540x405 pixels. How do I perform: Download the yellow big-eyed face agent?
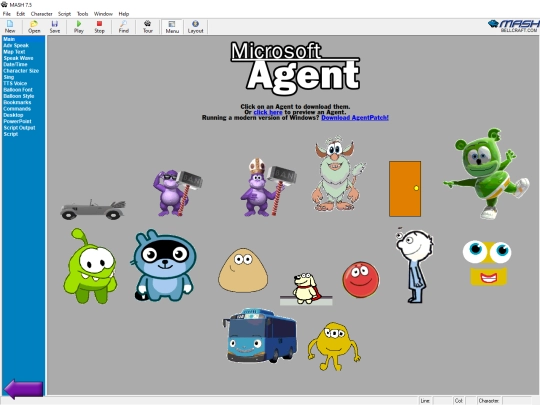click(x=487, y=263)
